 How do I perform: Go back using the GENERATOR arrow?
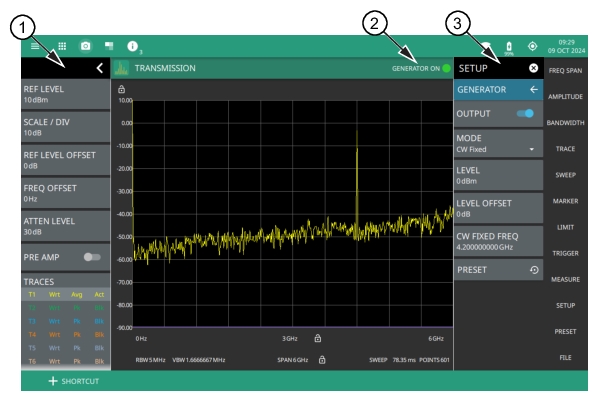point(534,89)
